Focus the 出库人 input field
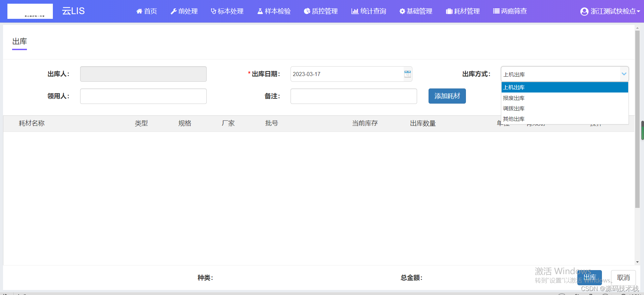This screenshot has height=295, width=644. click(143, 74)
